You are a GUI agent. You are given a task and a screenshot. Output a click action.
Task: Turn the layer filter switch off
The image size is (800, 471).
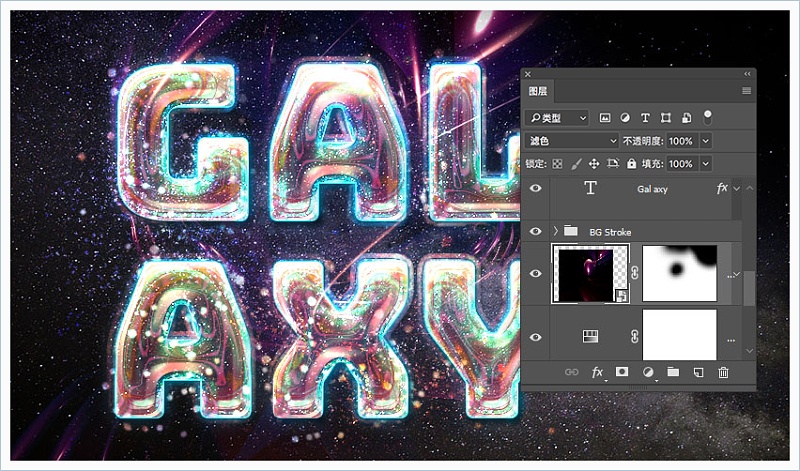click(708, 116)
